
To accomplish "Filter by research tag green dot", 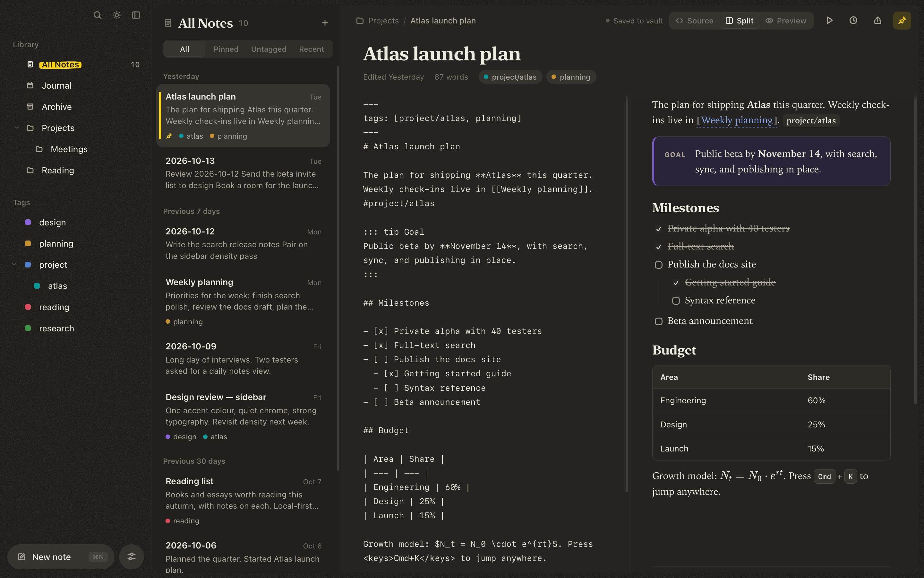I will (28, 328).
